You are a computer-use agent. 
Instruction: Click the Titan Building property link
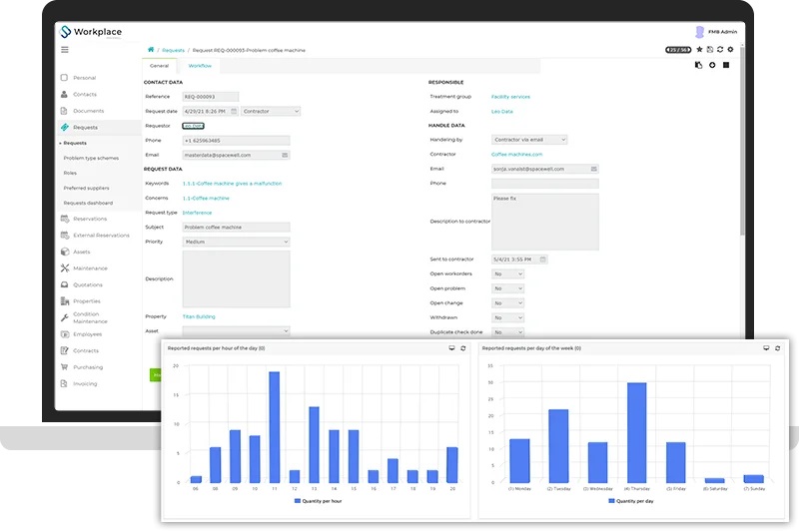[199, 316]
